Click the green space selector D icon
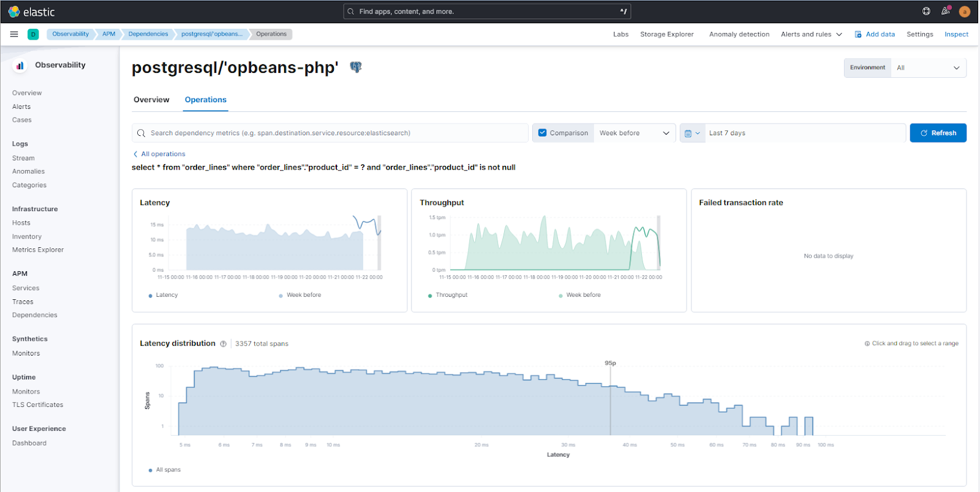The width and height of the screenshot is (980, 492). pos(33,34)
